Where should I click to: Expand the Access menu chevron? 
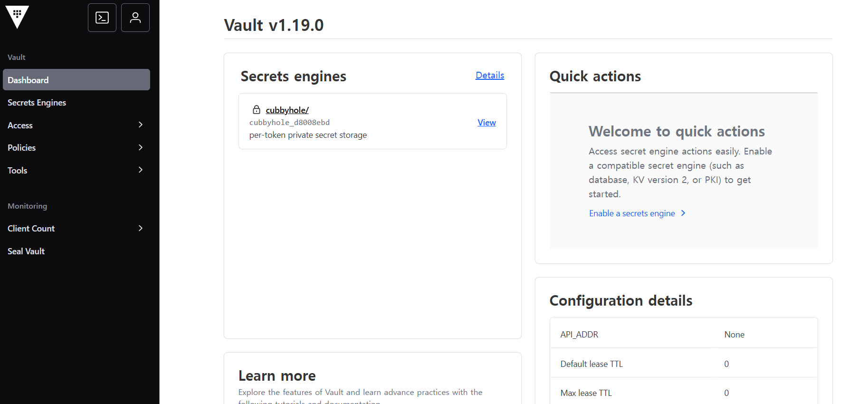(x=141, y=125)
